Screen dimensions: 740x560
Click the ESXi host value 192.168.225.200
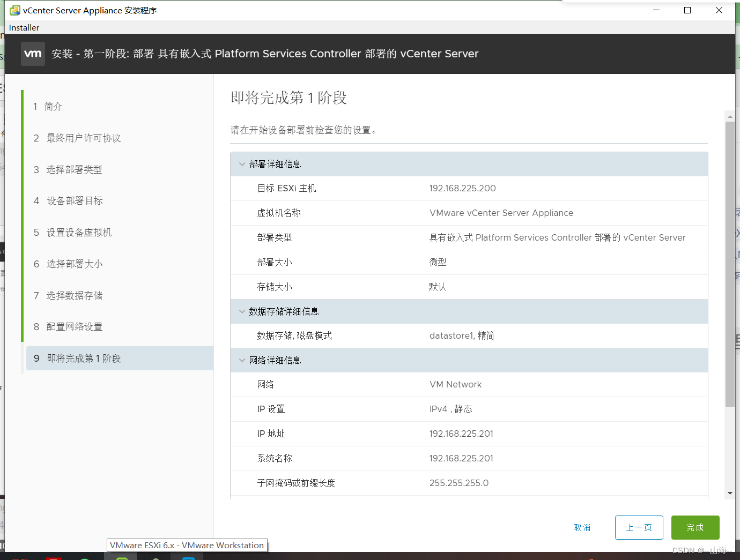coord(462,188)
